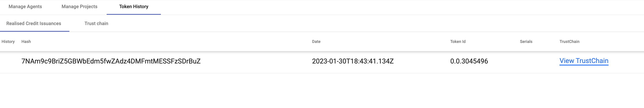Open the Manage Agents tab
This screenshot has height=108, width=644.
point(25,7)
